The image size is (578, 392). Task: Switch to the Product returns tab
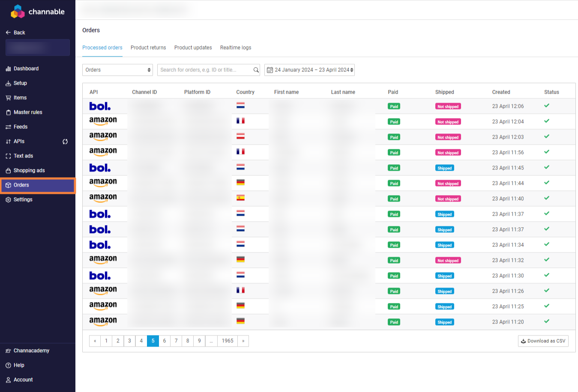tap(148, 48)
